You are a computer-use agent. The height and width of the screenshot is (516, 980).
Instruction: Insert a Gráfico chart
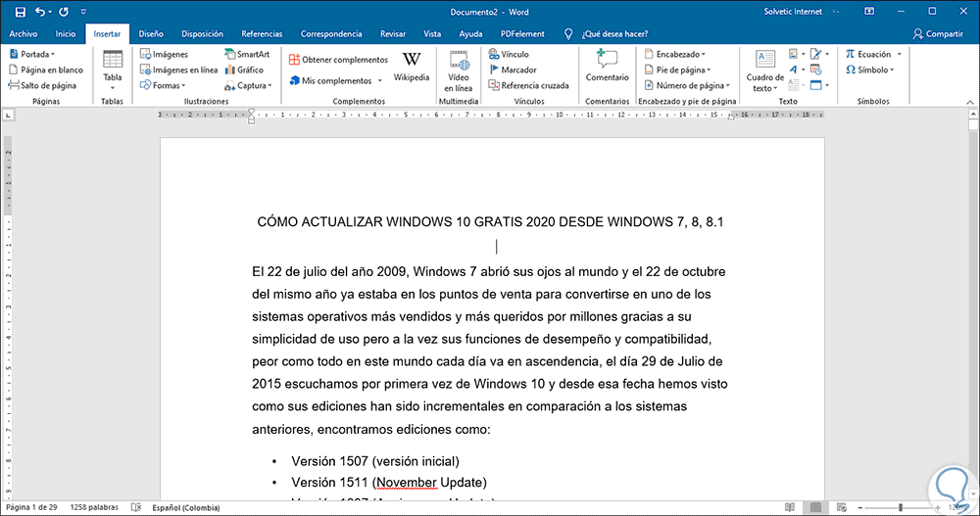[244, 70]
